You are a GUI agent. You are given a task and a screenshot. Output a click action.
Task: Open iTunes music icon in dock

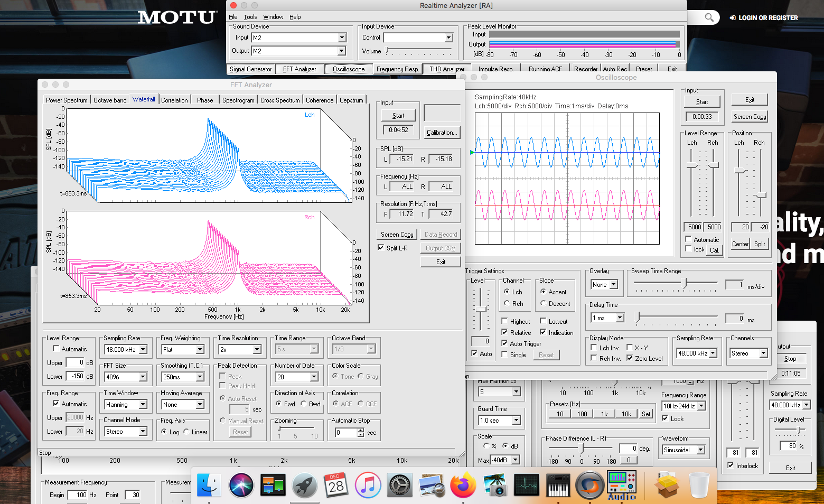(x=368, y=485)
